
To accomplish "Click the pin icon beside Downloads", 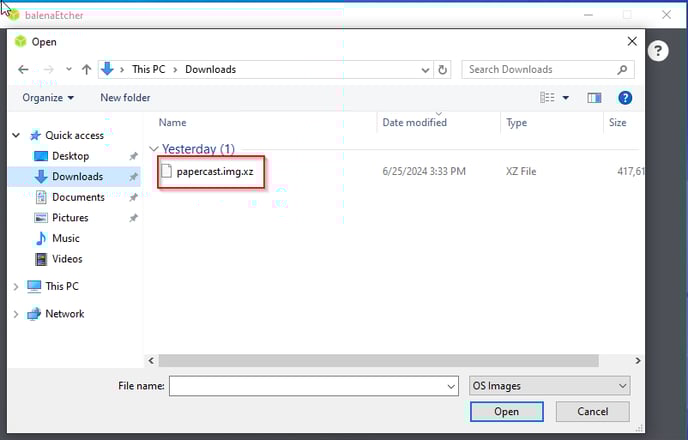I will [x=133, y=177].
